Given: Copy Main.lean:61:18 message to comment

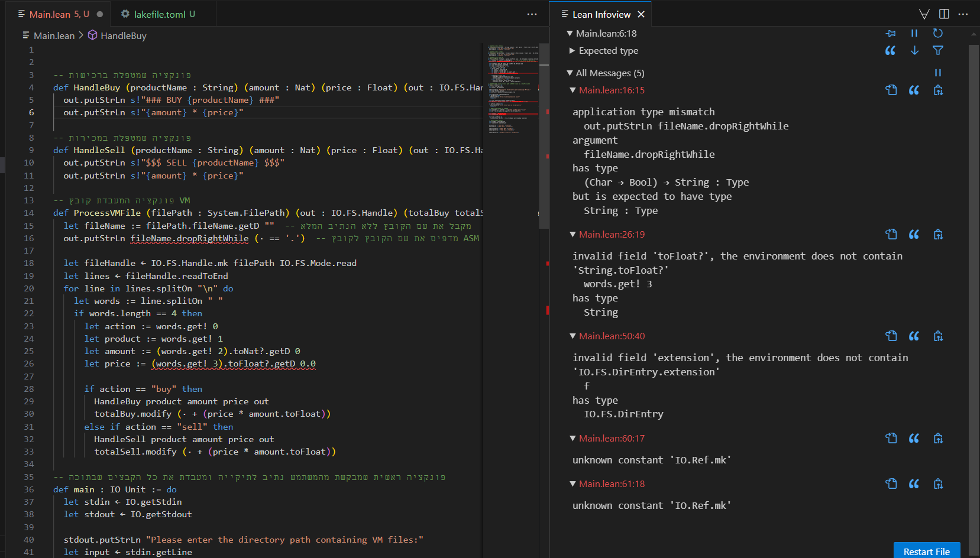Looking at the screenshot, I should (x=914, y=484).
